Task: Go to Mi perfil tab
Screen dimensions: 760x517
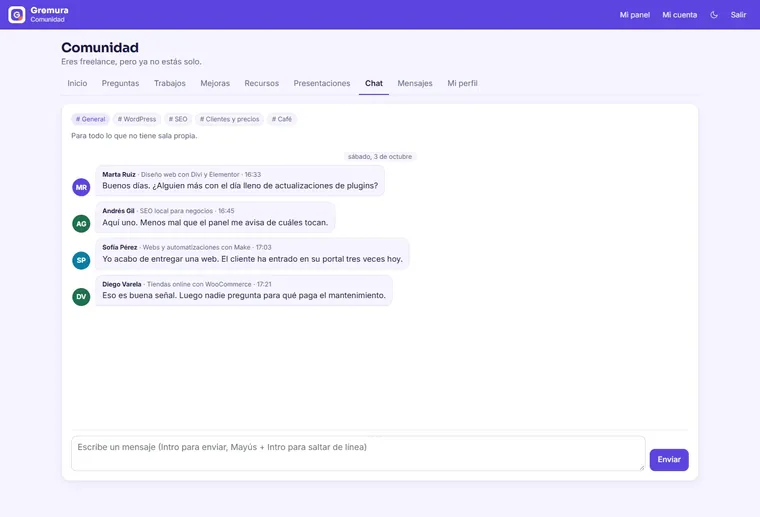Action: (x=462, y=83)
